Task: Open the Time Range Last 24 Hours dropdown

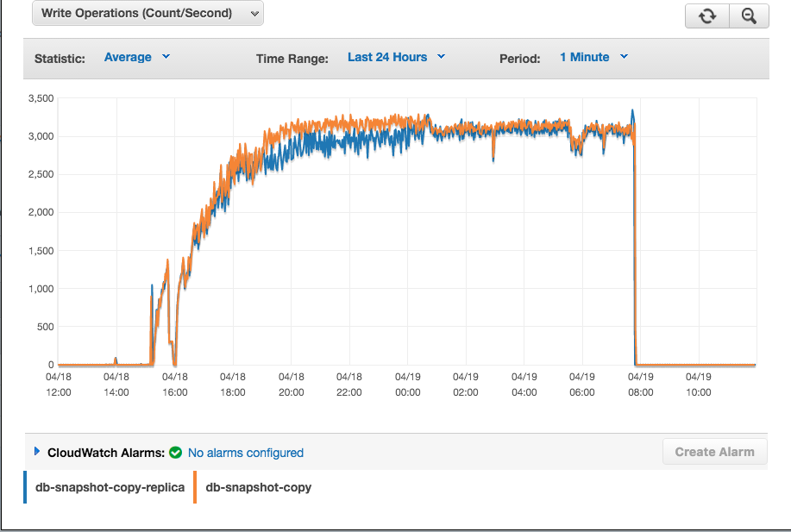Action: click(396, 57)
